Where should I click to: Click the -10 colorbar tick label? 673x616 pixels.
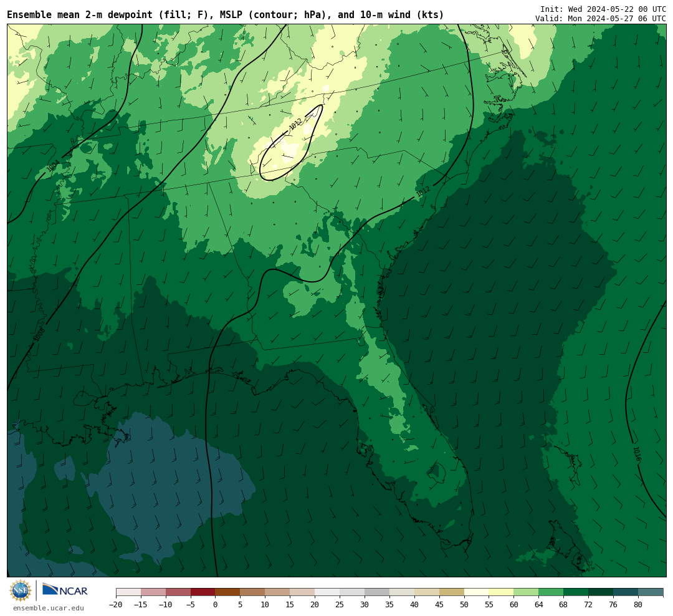[x=166, y=605]
